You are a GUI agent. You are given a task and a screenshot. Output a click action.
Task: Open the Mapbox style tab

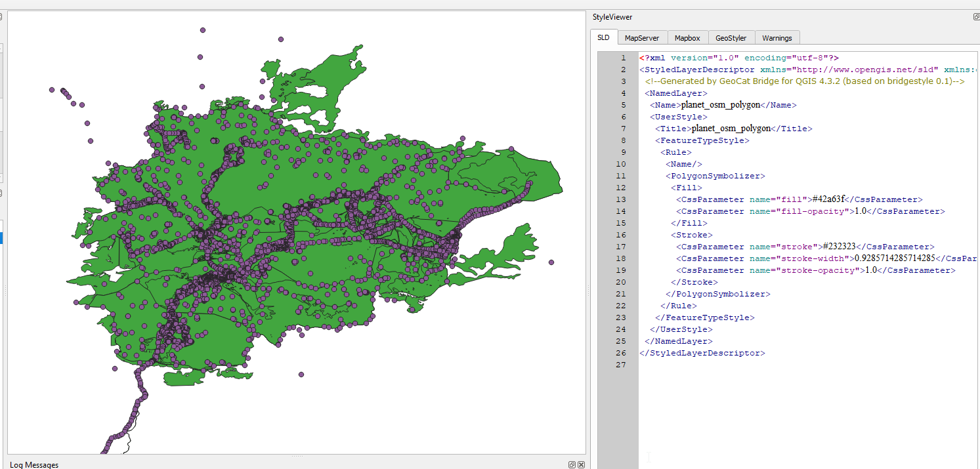(687, 37)
